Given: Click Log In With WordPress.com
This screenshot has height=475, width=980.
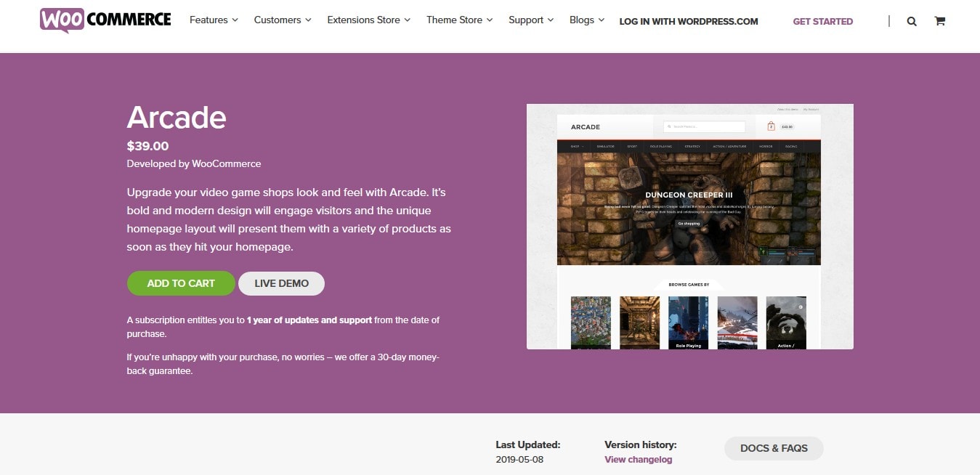Looking at the screenshot, I should 689,22.
